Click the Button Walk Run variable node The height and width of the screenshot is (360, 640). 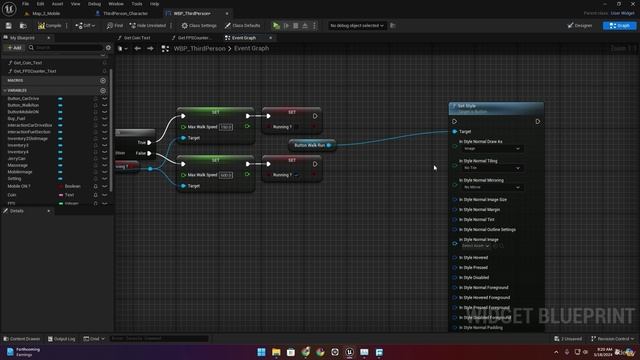[x=313, y=145]
